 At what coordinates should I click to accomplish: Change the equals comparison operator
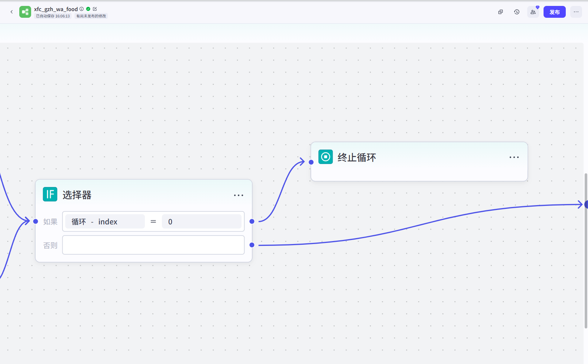coord(153,221)
